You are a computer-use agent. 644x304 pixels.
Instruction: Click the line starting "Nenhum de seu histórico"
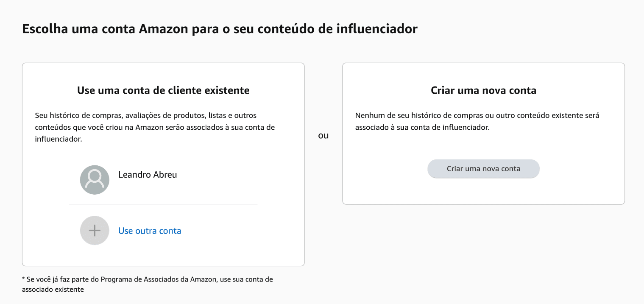477,115
